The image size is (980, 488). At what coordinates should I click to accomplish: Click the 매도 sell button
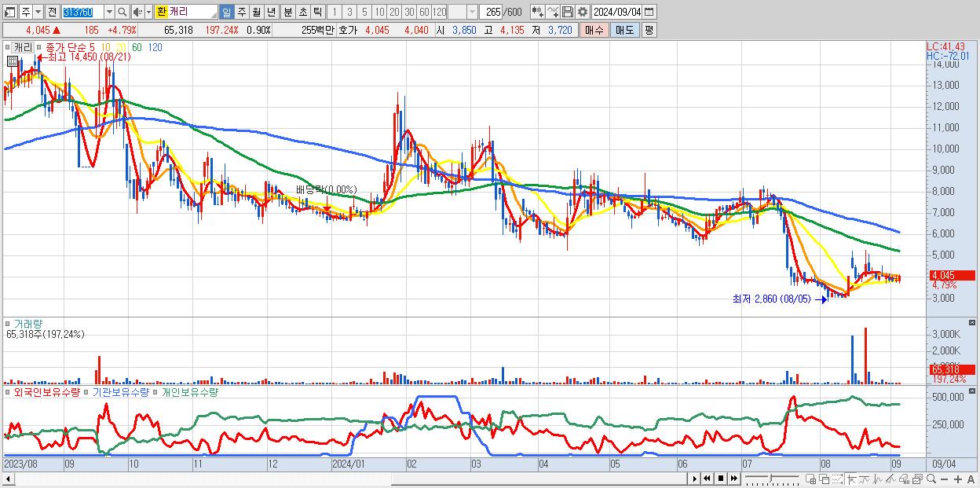pos(624,30)
